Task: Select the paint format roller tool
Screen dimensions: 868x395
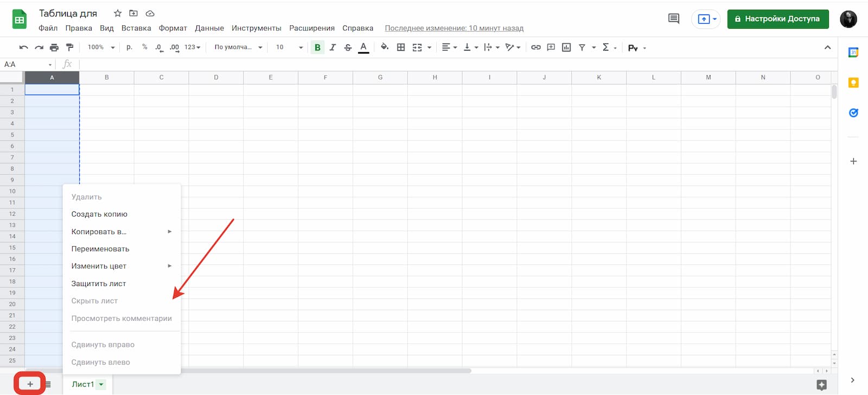Action: (x=69, y=48)
